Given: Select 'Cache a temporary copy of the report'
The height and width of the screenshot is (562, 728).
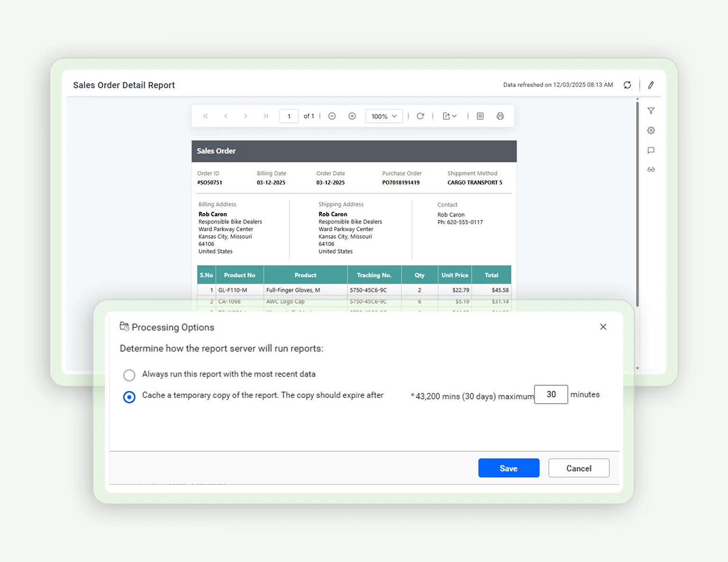Looking at the screenshot, I should [129, 397].
